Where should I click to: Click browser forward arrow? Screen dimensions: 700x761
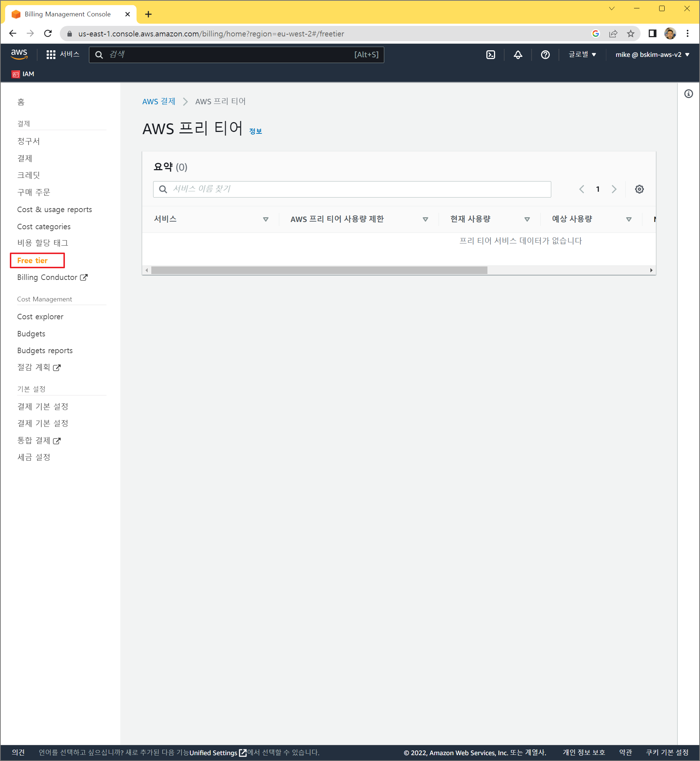30,33
